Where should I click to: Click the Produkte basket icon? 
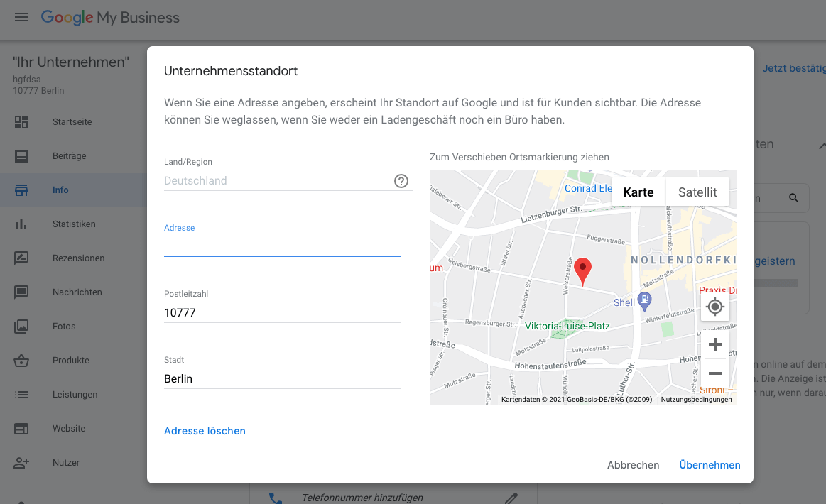coord(21,360)
